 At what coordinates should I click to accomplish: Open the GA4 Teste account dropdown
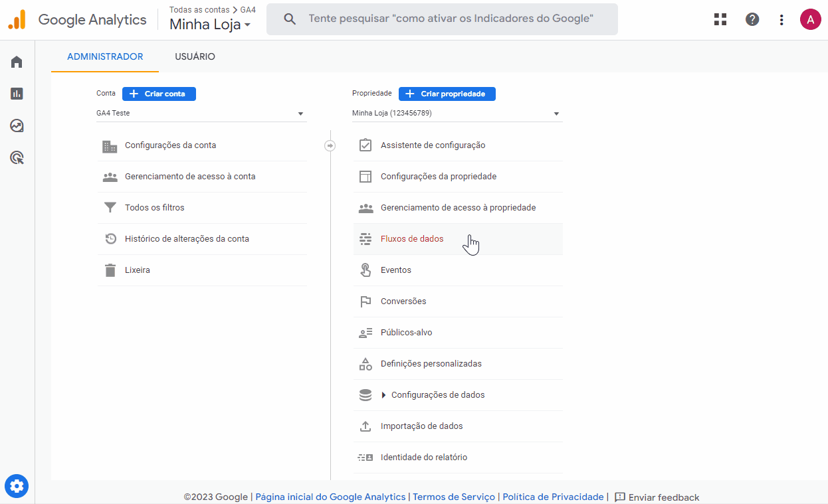pos(201,114)
